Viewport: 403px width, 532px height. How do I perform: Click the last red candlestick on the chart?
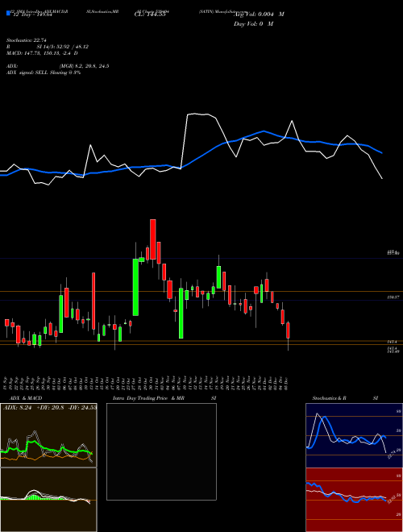click(288, 330)
